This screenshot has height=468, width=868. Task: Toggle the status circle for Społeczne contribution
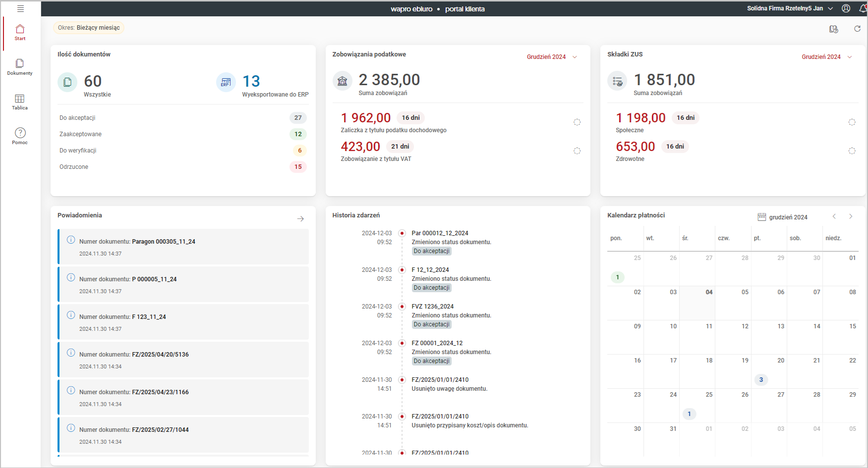pos(852,122)
